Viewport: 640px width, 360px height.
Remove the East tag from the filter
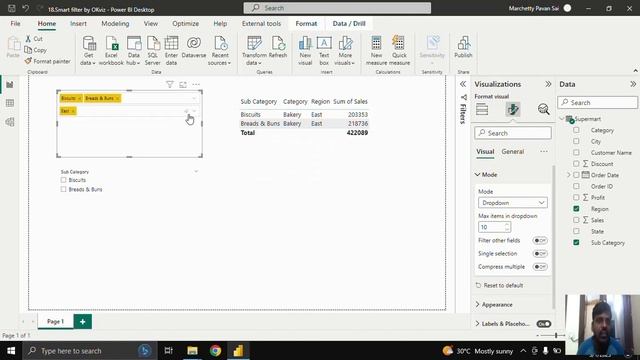click(x=73, y=111)
